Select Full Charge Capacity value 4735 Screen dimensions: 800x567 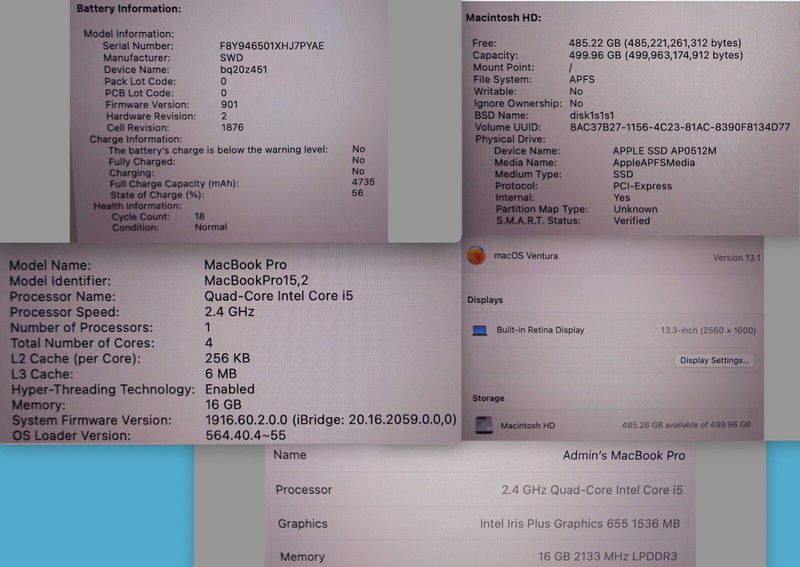click(363, 182)
